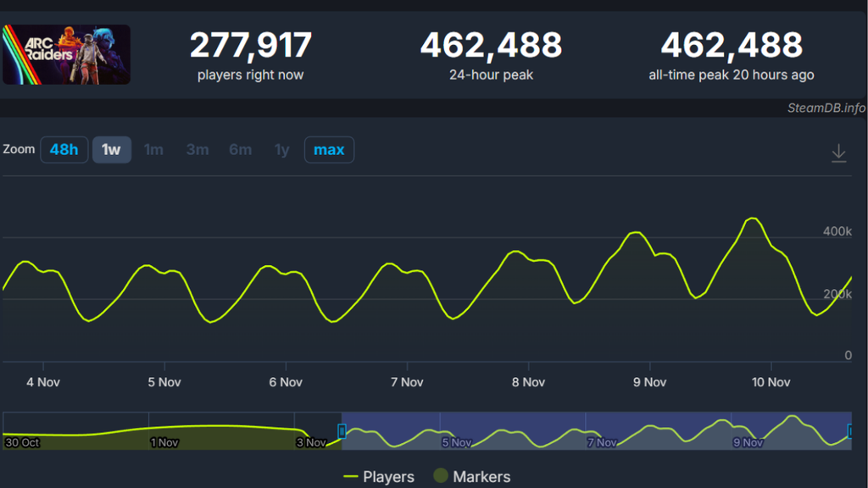The width and height of the screenshot is (868, 488).
Task: Click the SteamDB.info credit link
Action: (826, 108)
